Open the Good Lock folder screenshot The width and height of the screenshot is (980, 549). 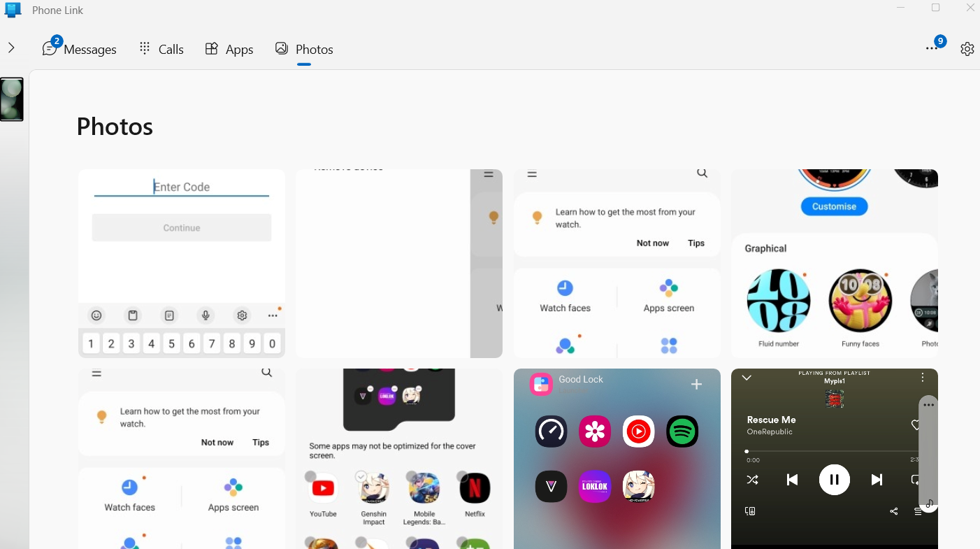(617, 458)
